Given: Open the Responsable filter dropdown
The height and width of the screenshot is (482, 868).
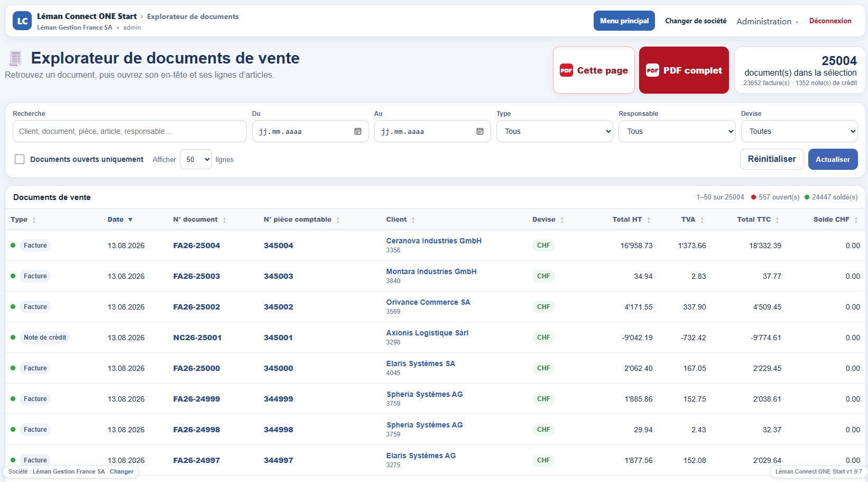Looking at the screenshot, I should pyautogui.click(x=677, y=131).
